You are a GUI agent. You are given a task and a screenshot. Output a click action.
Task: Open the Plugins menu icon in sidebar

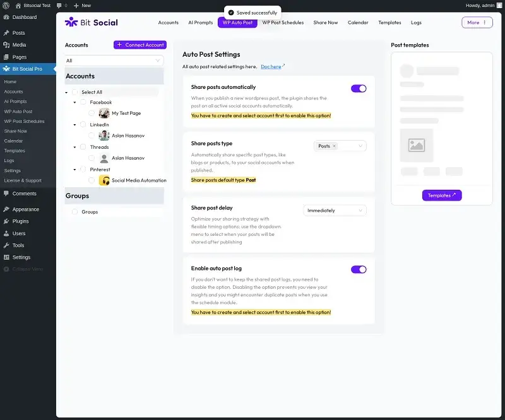click(6, 221)
